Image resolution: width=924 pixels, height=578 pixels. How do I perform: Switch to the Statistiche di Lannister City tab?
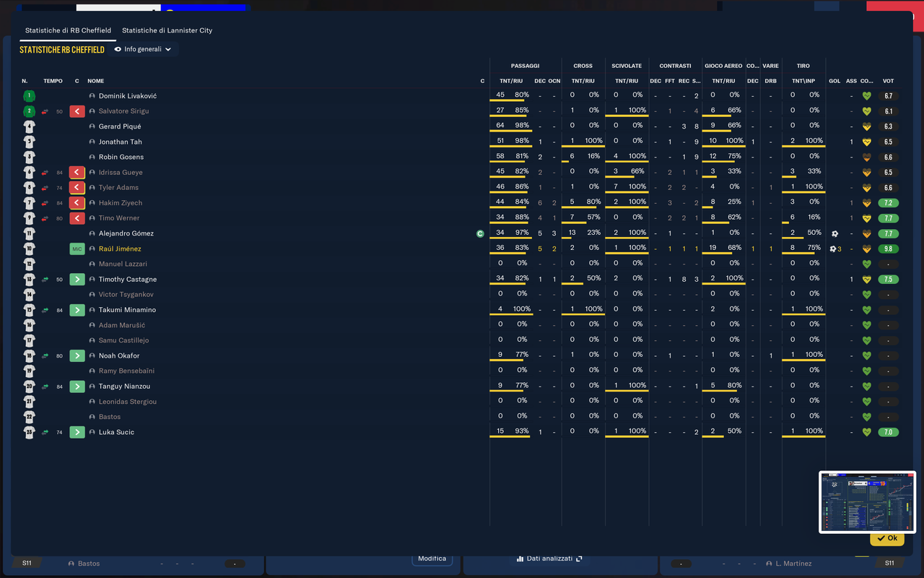(x=167, y=30)
